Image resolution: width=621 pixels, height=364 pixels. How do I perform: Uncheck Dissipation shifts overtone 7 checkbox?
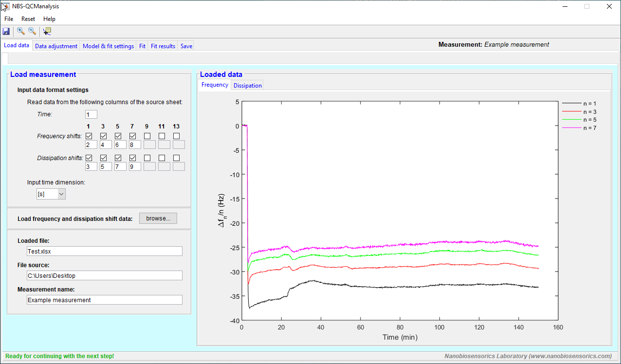(x=132, y=158)
